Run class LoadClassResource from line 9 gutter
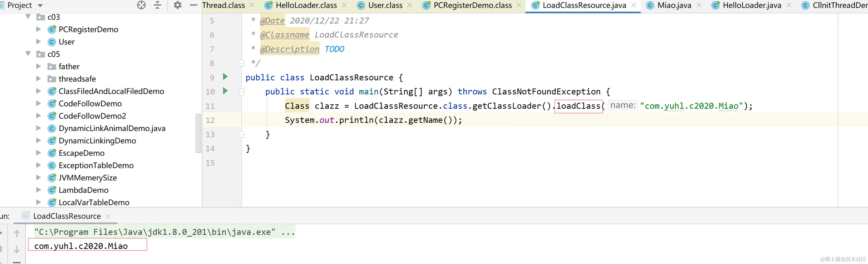The height and width of the screenshot is (264, 868). point(225,77)
